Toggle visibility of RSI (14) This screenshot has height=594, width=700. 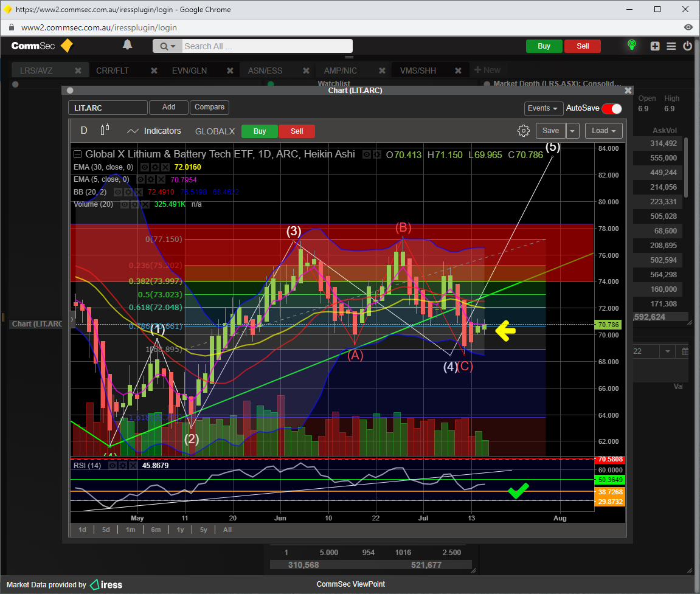click(113, 466)
